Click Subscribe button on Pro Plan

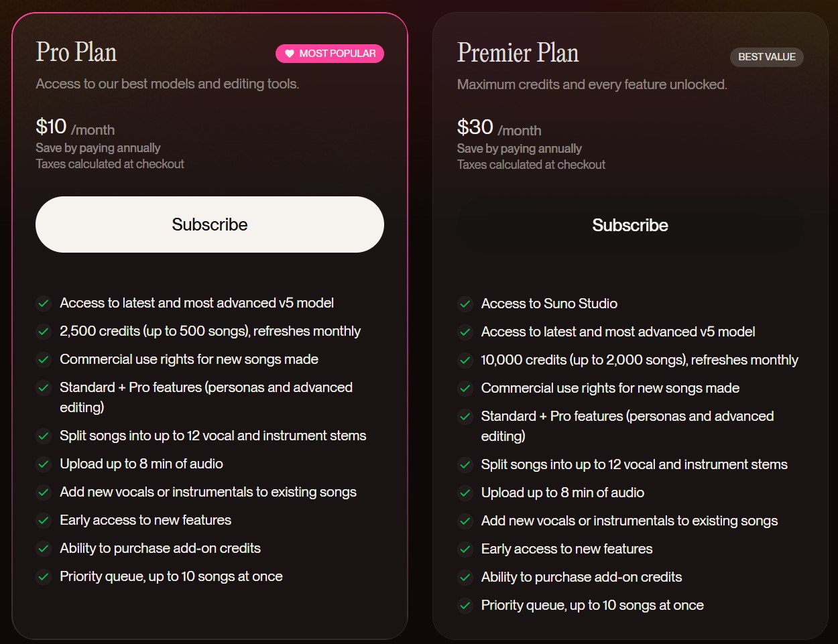[209, 224]
